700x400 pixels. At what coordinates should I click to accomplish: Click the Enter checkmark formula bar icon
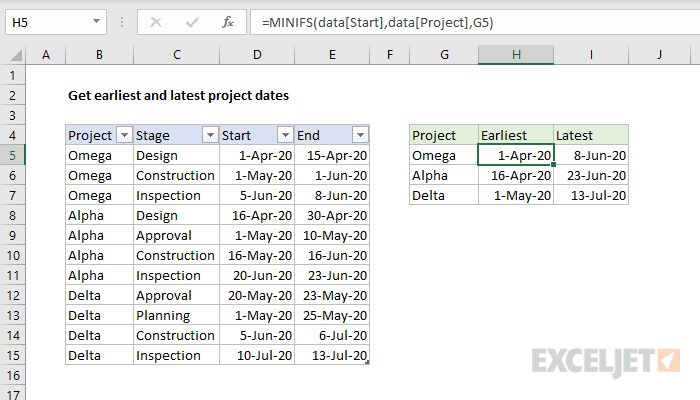click(191, 21)
